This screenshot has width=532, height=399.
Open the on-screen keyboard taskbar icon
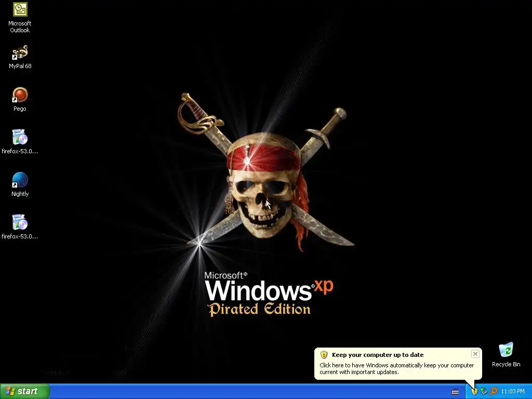(455, 392)
